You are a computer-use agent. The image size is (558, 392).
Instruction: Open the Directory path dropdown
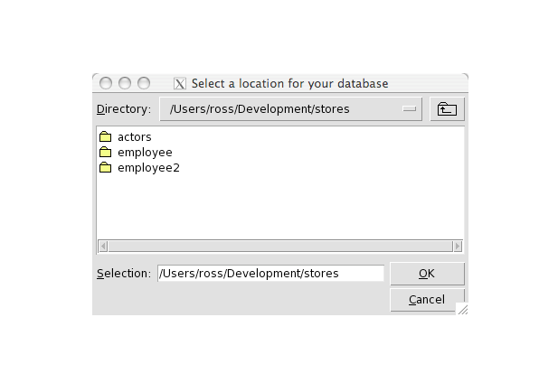290,109
